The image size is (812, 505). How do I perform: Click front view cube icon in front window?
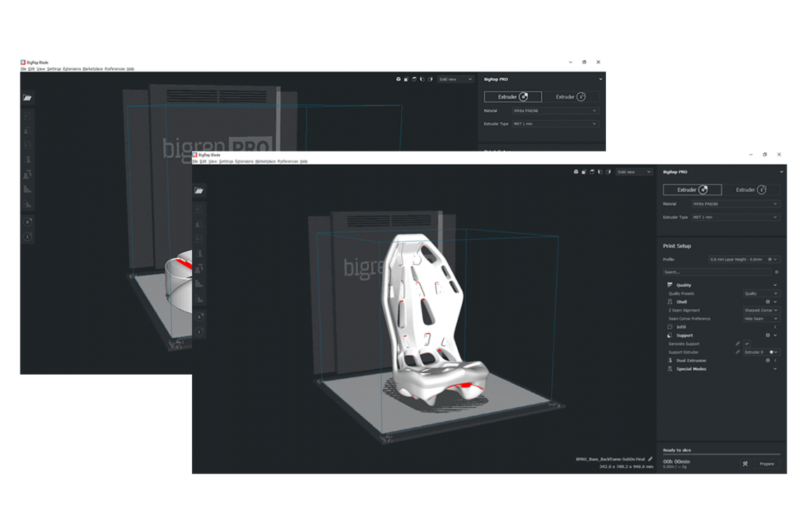[583, 172]
